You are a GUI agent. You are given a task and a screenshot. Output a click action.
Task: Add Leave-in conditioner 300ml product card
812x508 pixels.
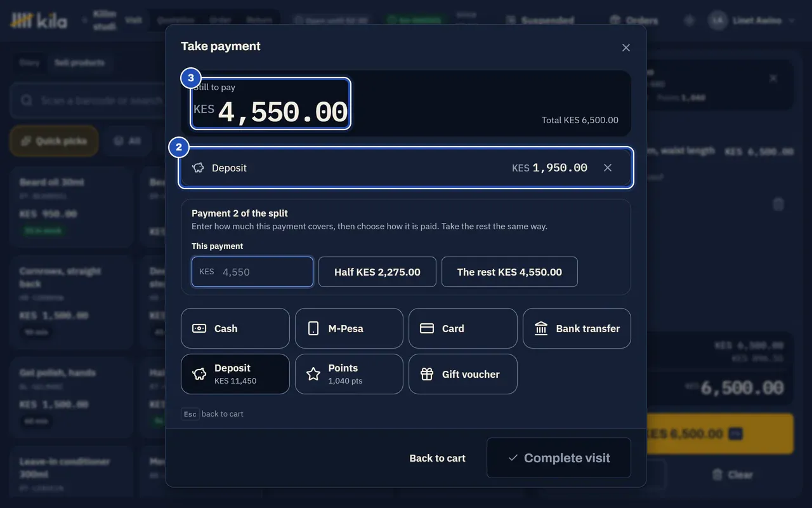72,471
